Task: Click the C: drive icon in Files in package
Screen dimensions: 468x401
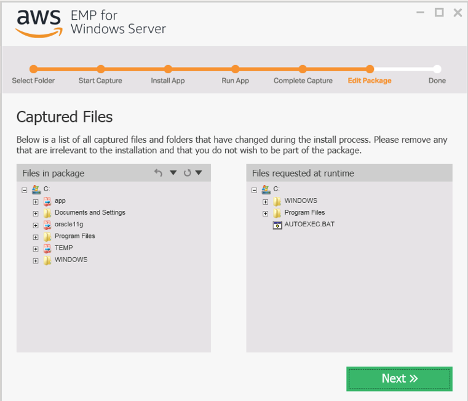Action: coord(36,189)
